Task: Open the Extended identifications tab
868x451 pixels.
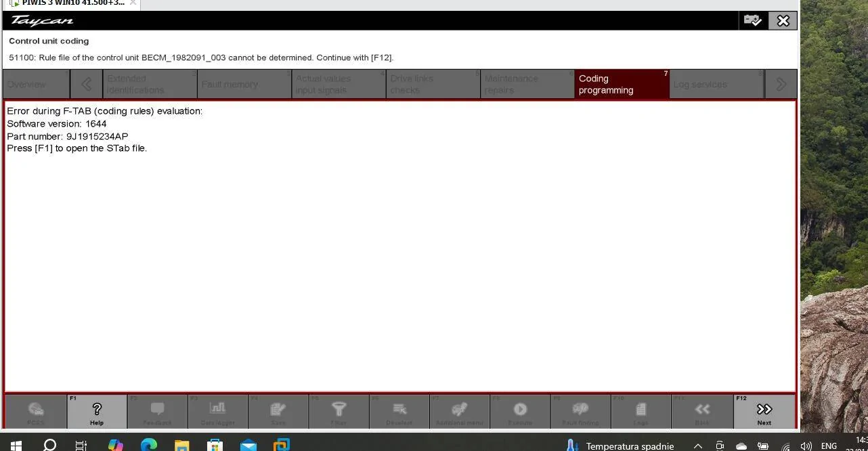Action: [150, 84]
